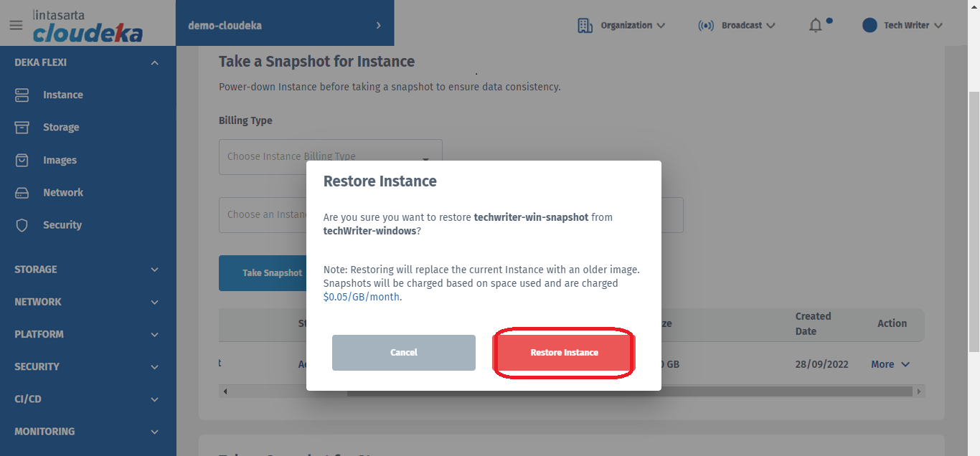Confirm with the red Restore Instance button

point(564,353)
